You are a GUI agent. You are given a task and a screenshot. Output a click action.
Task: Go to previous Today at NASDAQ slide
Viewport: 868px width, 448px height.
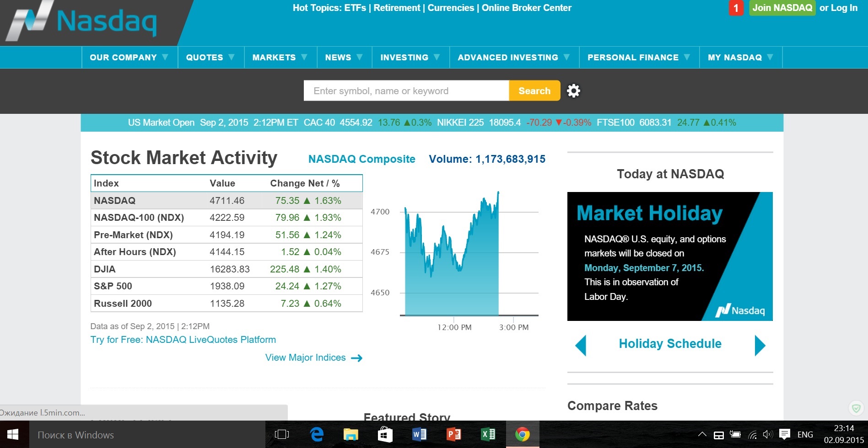580,345
